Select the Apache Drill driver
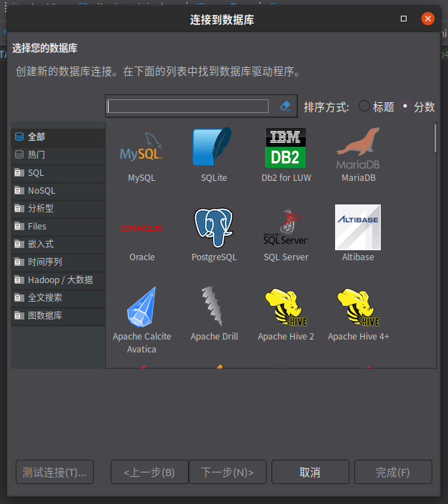Image resolution: width=448 pixels, height=504 pixels. pyautogui.click(x=214, y=313)
